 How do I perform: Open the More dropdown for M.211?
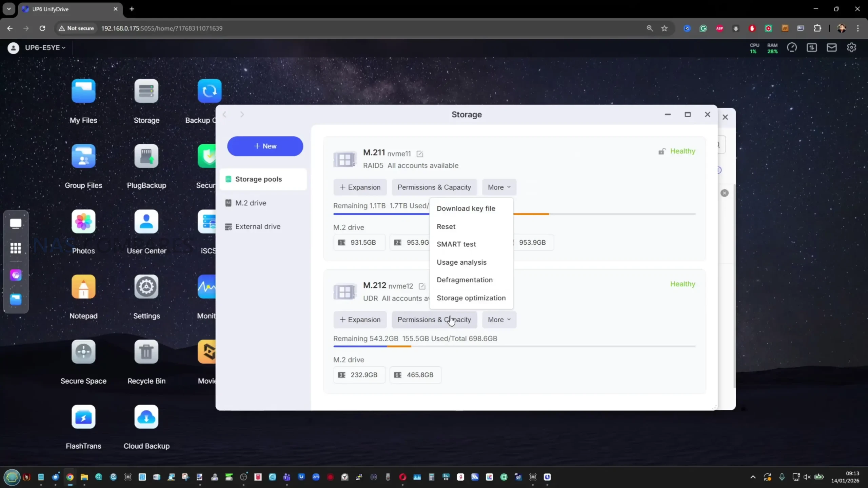tap(499, 187)
